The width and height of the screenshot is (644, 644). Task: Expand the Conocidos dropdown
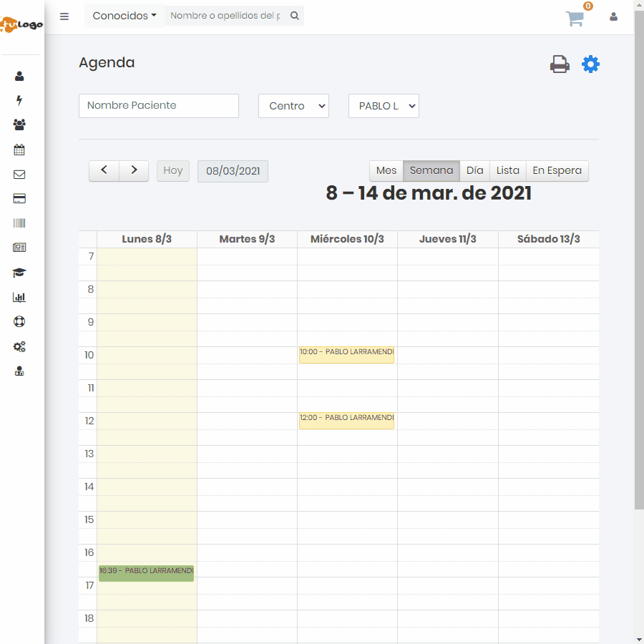(125, 16)
